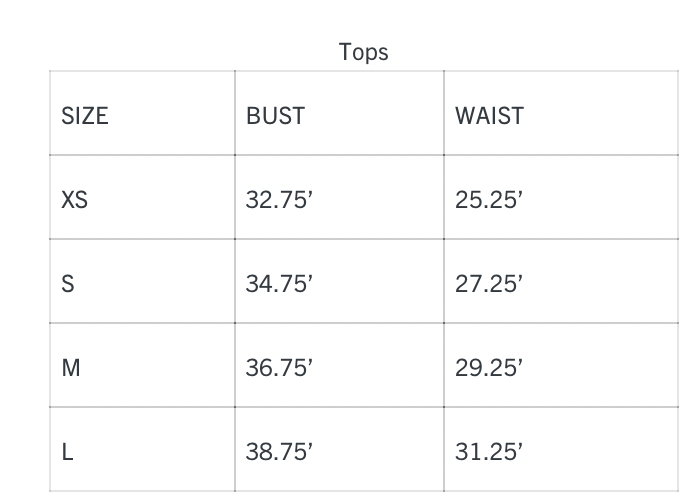Click the S size cell
Image resolution: width=692 pixels, height=498 pixels.
pyautogui.click(x=68, y=284)
